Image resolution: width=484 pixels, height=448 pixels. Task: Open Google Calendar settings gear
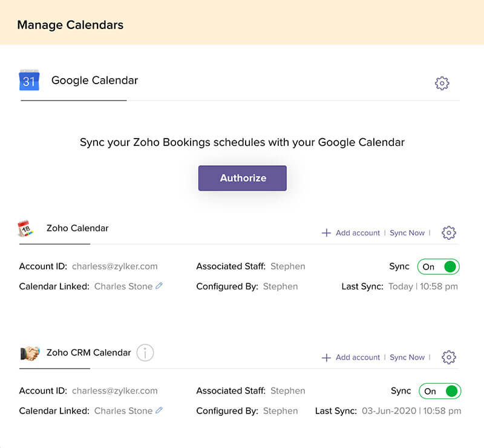tap(442, 83)
